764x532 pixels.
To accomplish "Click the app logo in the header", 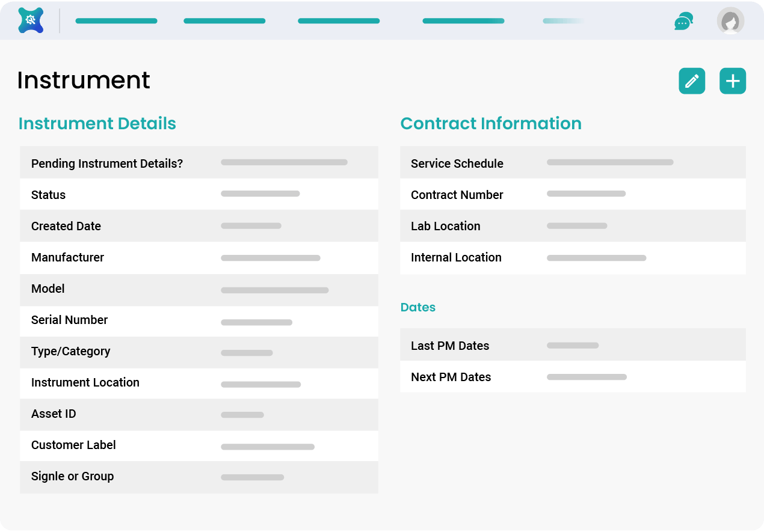I will coord(31,20).
